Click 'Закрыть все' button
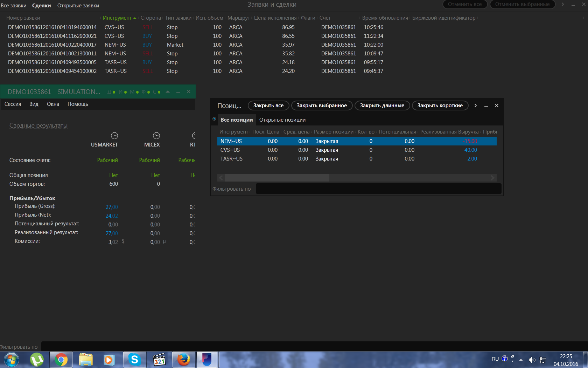 [268, 105]
